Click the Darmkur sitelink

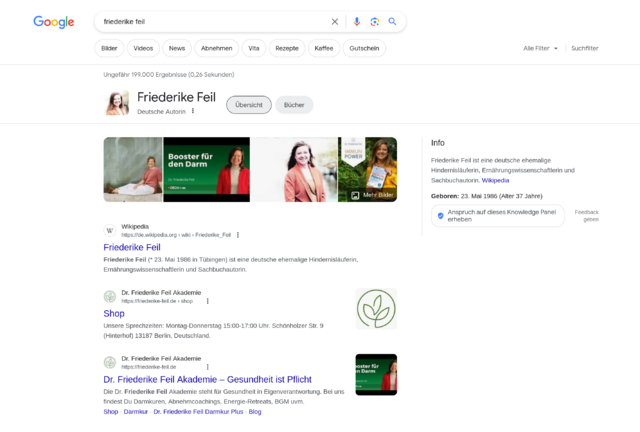pyautogui.click(x=136, y=412)
